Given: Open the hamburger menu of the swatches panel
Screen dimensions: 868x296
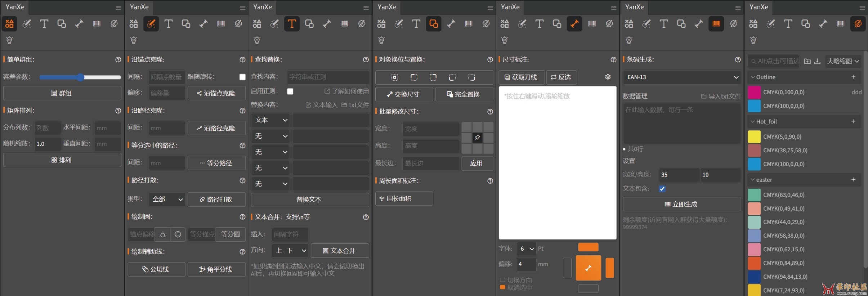Looking at the screenshot, I should 862,8.
